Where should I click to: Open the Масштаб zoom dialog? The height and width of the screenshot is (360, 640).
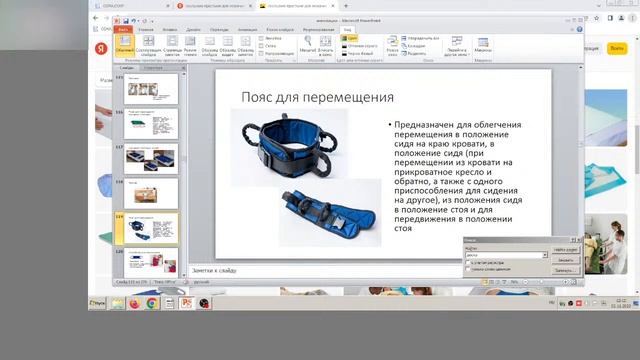pos(308,44)
